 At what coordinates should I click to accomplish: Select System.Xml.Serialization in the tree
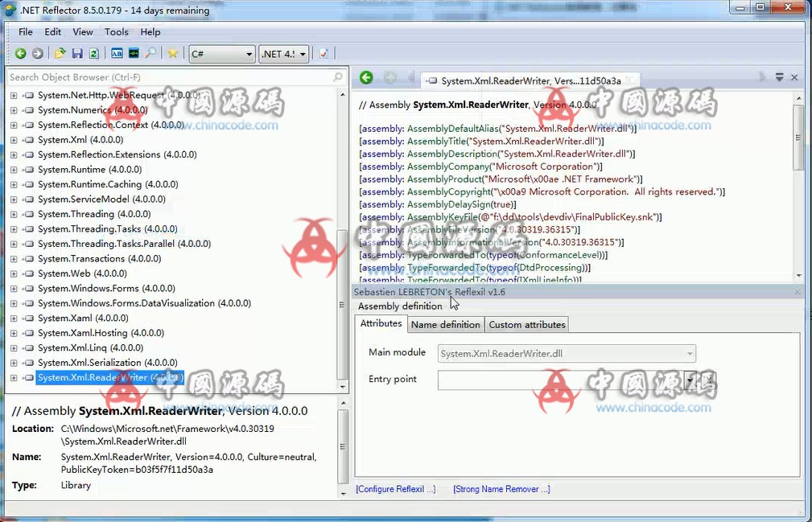click(x=108, y=363)
